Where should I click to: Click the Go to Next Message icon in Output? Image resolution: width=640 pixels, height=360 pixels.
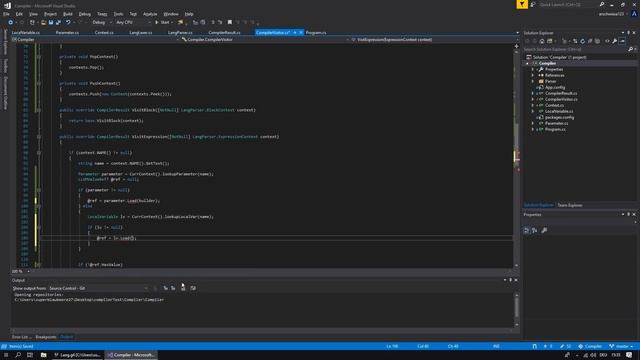click(173, 288)
